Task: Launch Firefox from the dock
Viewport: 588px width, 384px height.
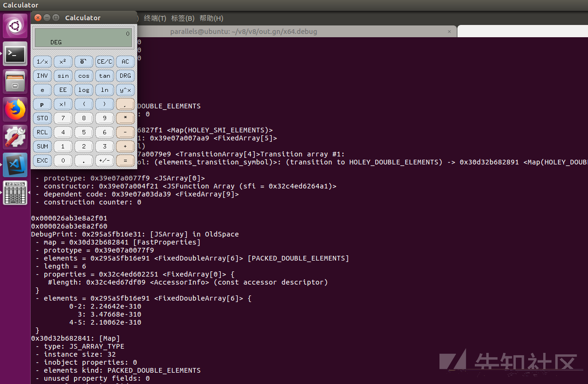Action: click(x=16, y=109)
